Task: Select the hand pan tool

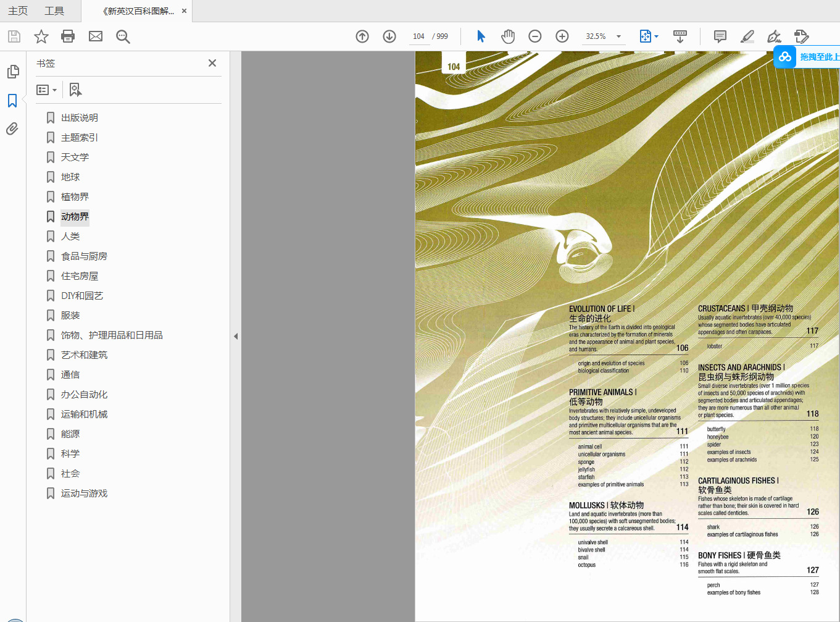Action: coord(508,36)
